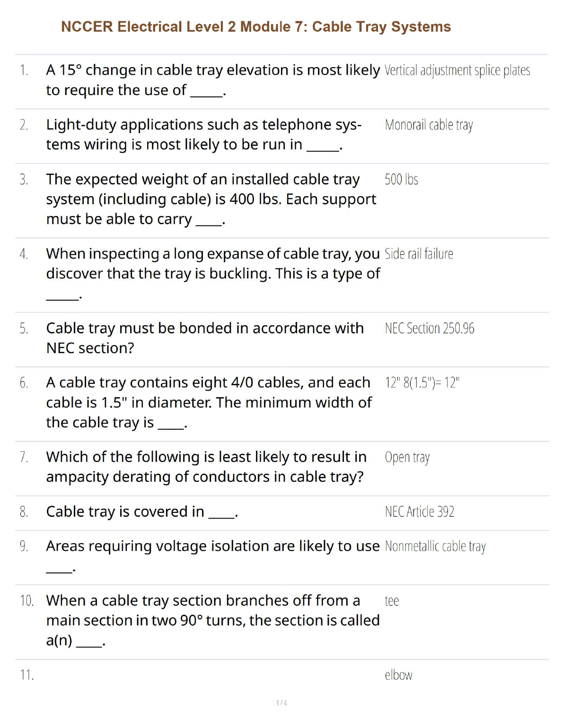Click question 3 about expected installed weight
Image resolution: width=563 pixels, height=728 pixels.
point(211,199)
